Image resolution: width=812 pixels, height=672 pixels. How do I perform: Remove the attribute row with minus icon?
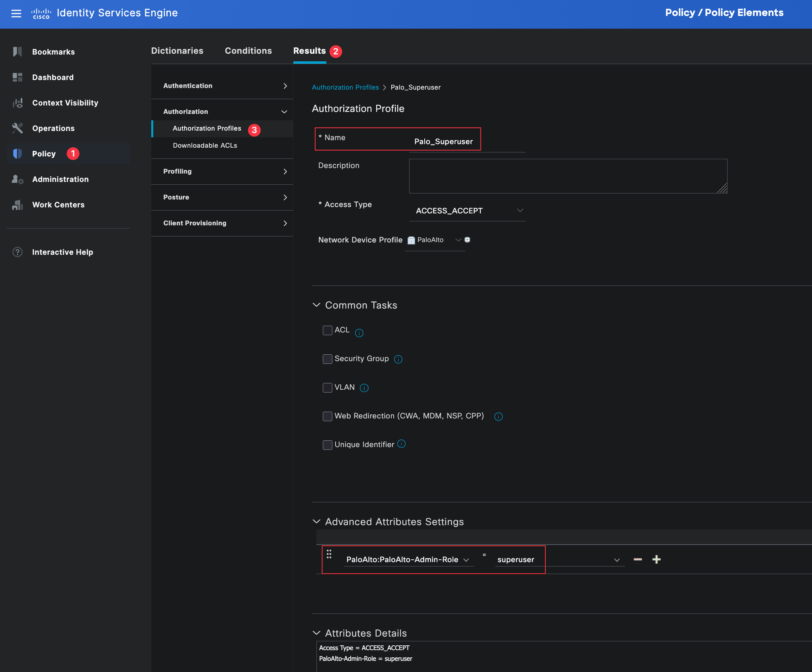click(x=638, y=560)
